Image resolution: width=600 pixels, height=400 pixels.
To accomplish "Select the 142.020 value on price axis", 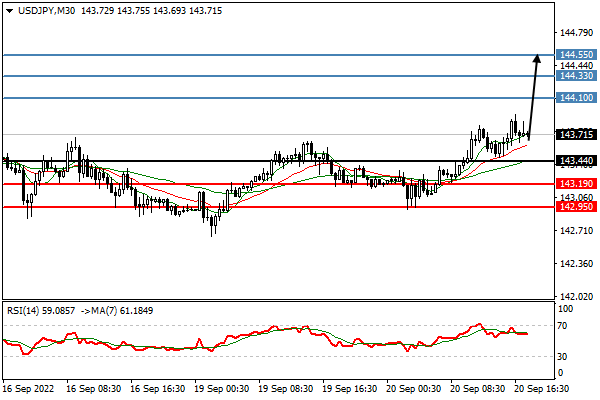I will pyautogui.click(x=576, y=297).
